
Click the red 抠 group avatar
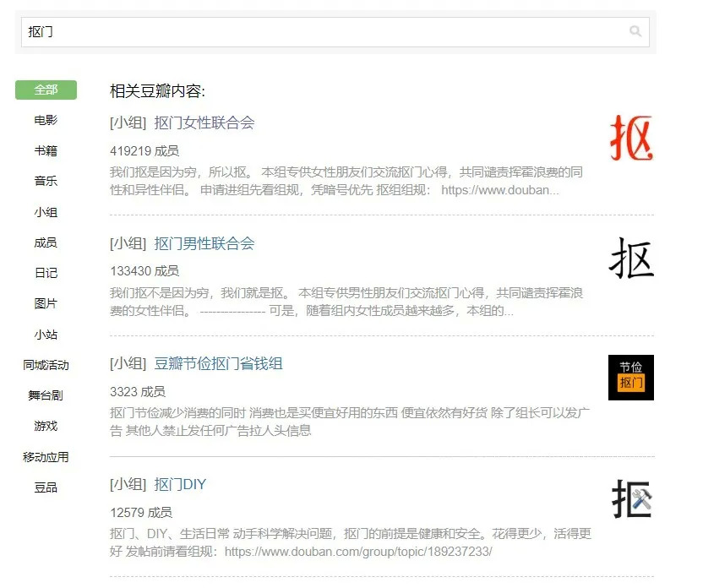coord(631,138)
